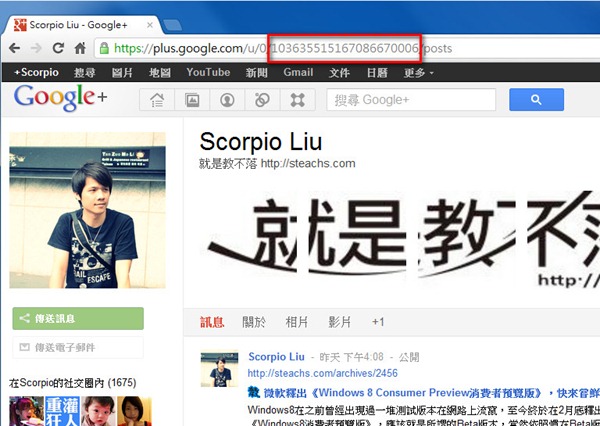This screenshot has width=600, height=426.
Task: Click the blue search magnifier button
Action: tap(536, 100)
